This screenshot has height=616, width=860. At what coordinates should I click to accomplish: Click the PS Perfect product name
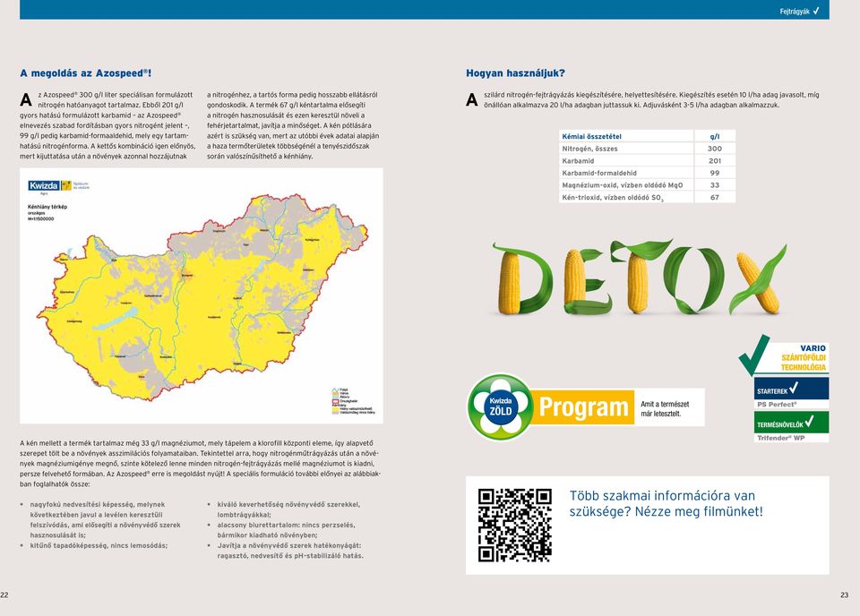[x=777, y=405]
